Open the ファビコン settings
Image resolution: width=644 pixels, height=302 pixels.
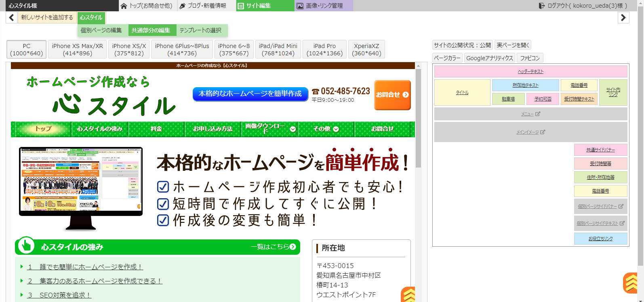point(530,58)
